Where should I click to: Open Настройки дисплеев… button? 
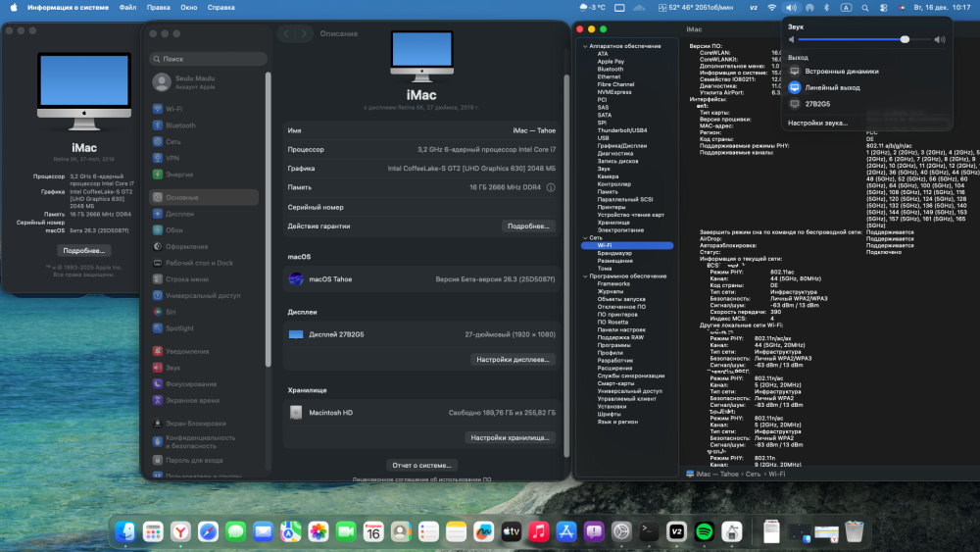(x=513, y=360)
